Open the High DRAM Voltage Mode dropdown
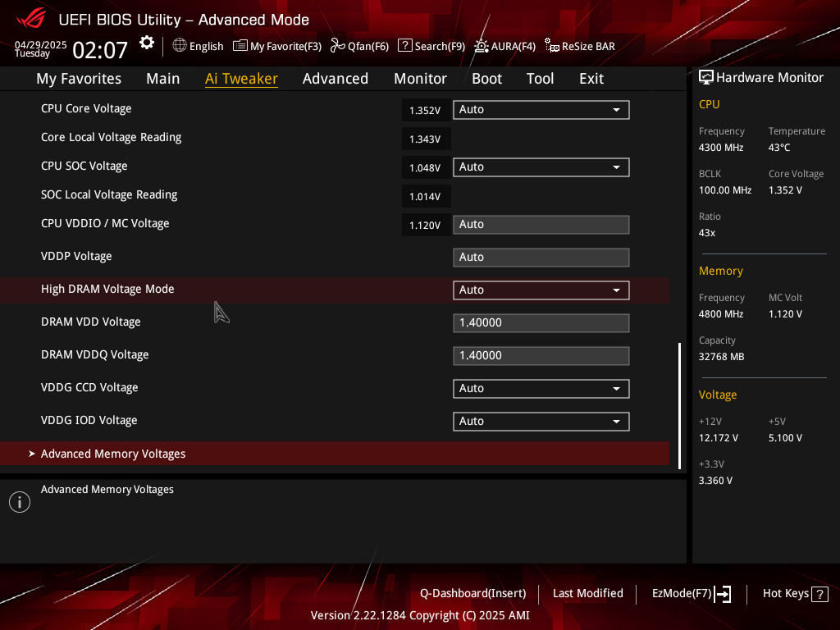 pyautogui.click(x=541, y=290)
